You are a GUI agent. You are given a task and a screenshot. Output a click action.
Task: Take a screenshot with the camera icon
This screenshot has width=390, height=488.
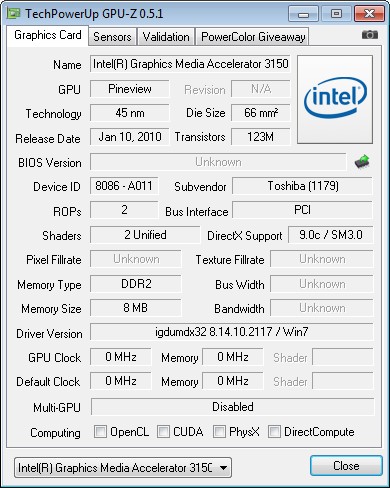point(370,35)
